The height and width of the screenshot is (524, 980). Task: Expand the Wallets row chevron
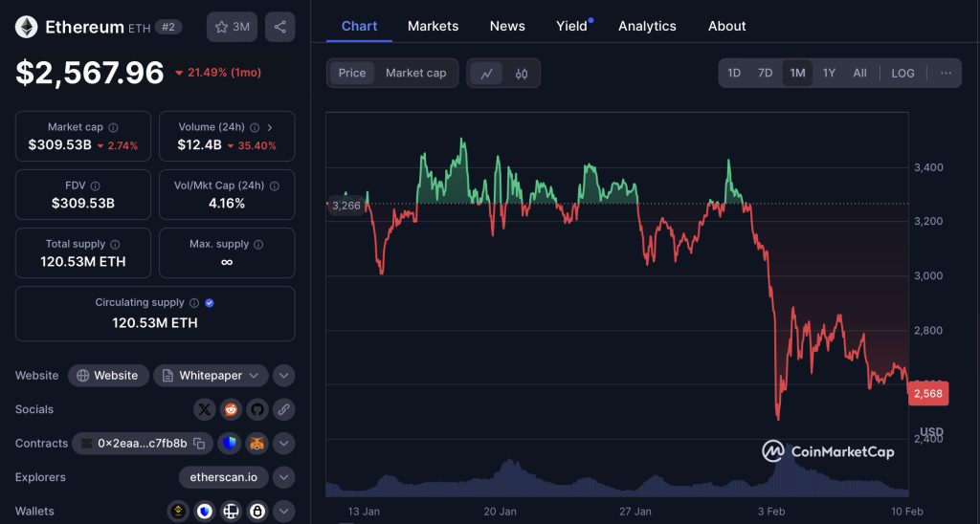pyautogui.click(x=283, y=512)
